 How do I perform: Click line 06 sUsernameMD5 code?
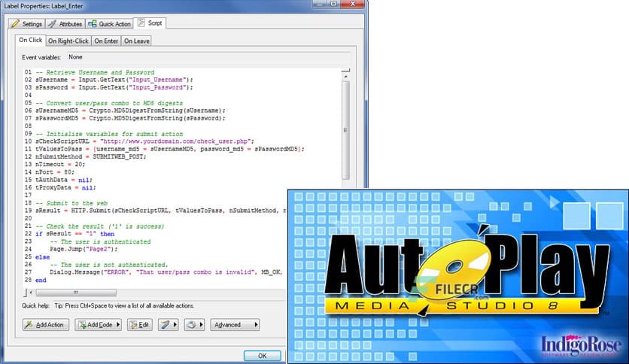pyautogui.click(x=130, y=111)
